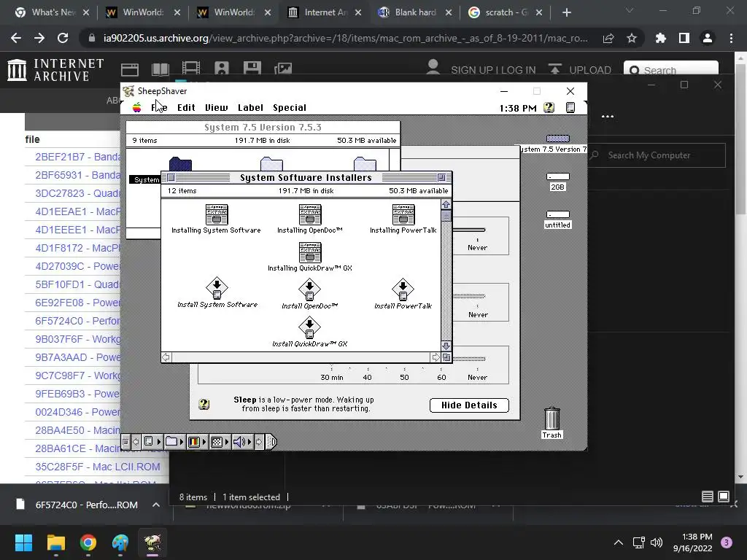The width and height of the screenshot is (747, 560).
Task: Select the untitled disk icon on desktop
Action: tap(557, 215)
